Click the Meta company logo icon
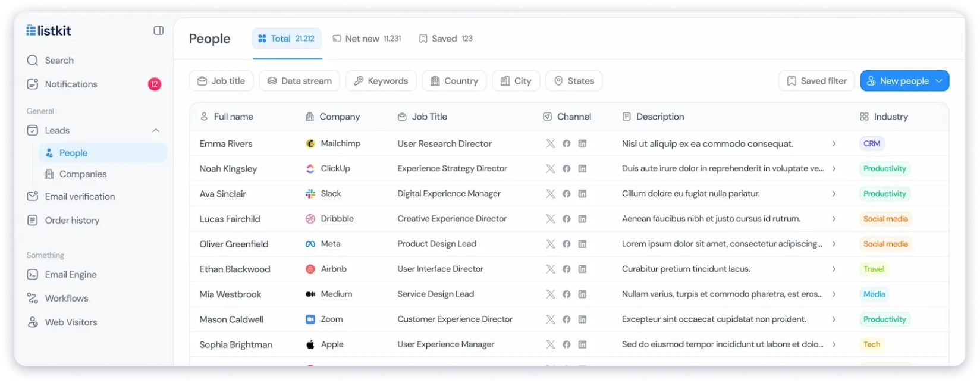 tap(310, 244)
